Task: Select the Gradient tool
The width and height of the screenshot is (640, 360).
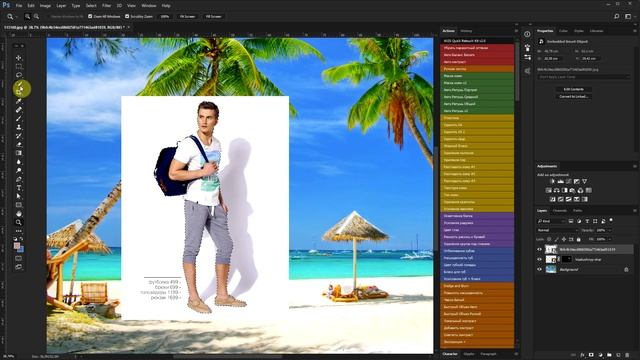Action: point(19,153)
